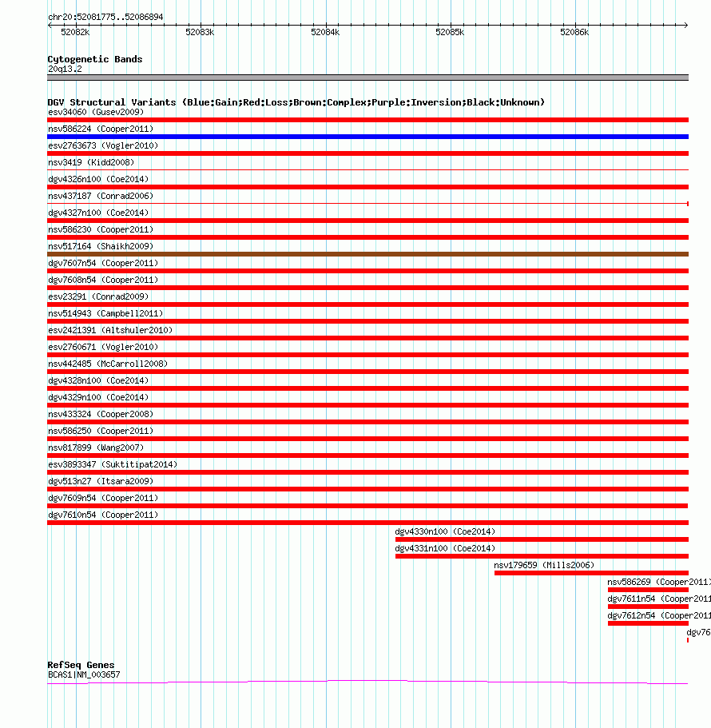
Task: Click ruler position 52083k
Action: (200, 32)
